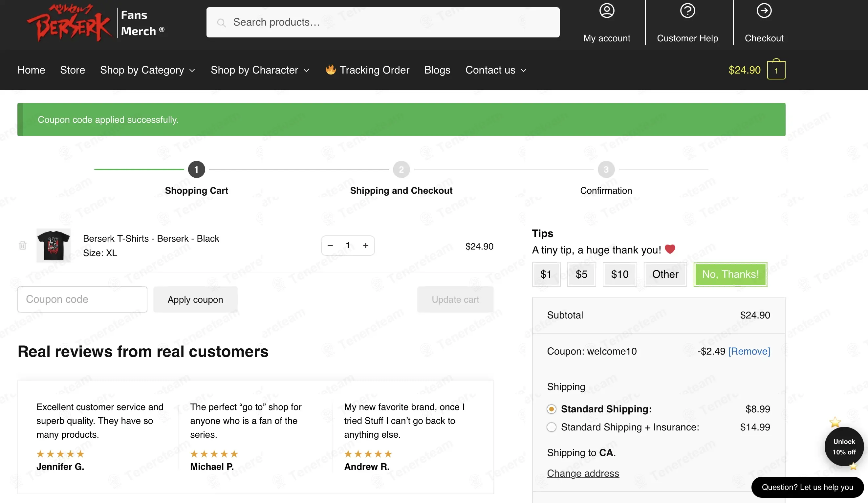Click the search magnifier icon

(x=221, y=23)
